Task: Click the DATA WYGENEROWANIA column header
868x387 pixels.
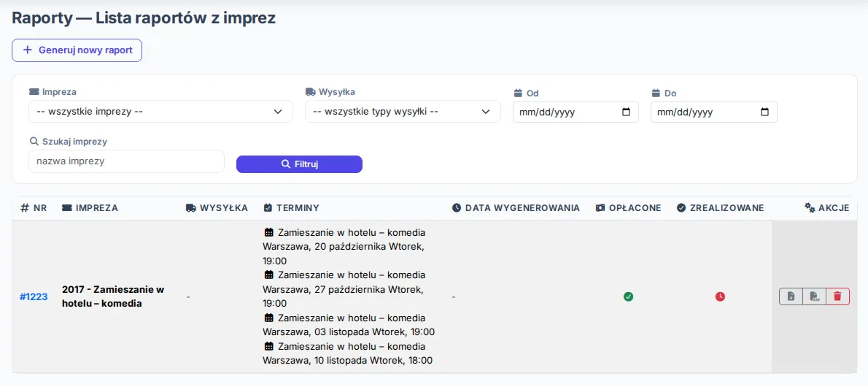Action: click(516, 208)
